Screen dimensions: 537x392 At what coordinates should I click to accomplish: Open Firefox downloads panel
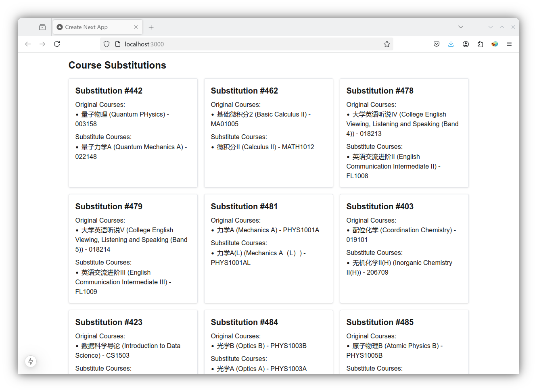tap(451, 44)
